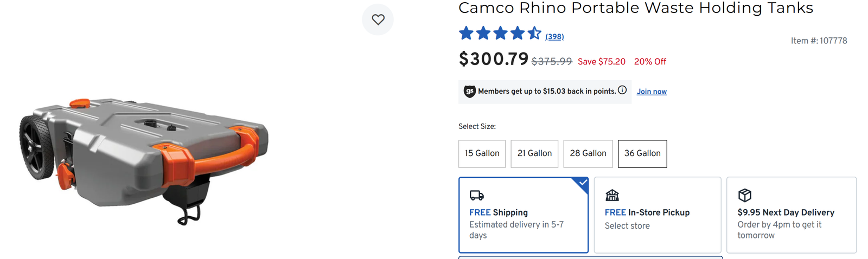Screen dimensions: 868x259
Task: Click the Select store text
Action: tap(627, 226)
